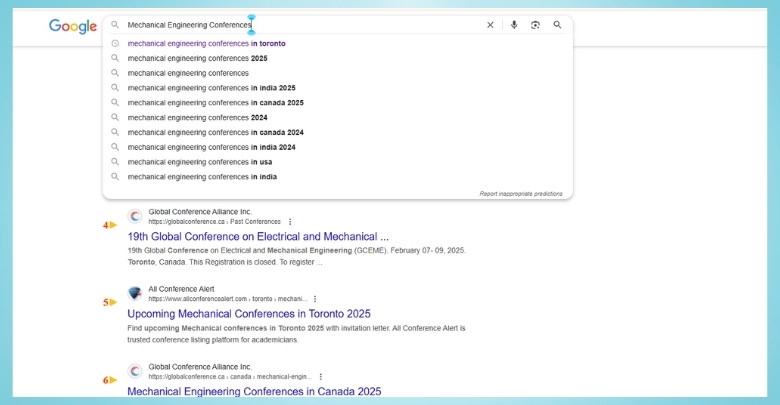Click the history clock icon beside toronto suggestion

coord(115,43)
